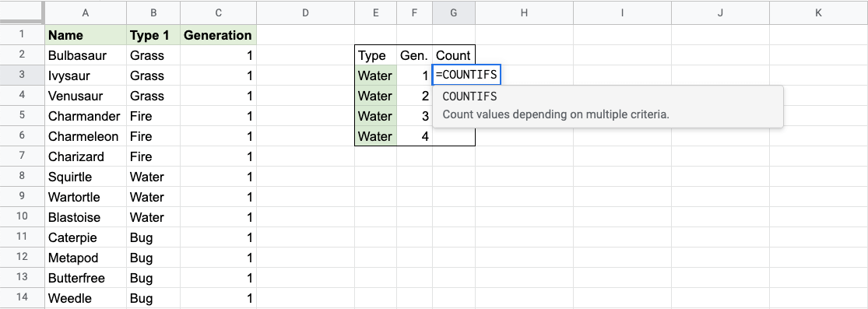Click the select-all corner box
The height and width of the screenshot is (309, 868).
[22, 12]
